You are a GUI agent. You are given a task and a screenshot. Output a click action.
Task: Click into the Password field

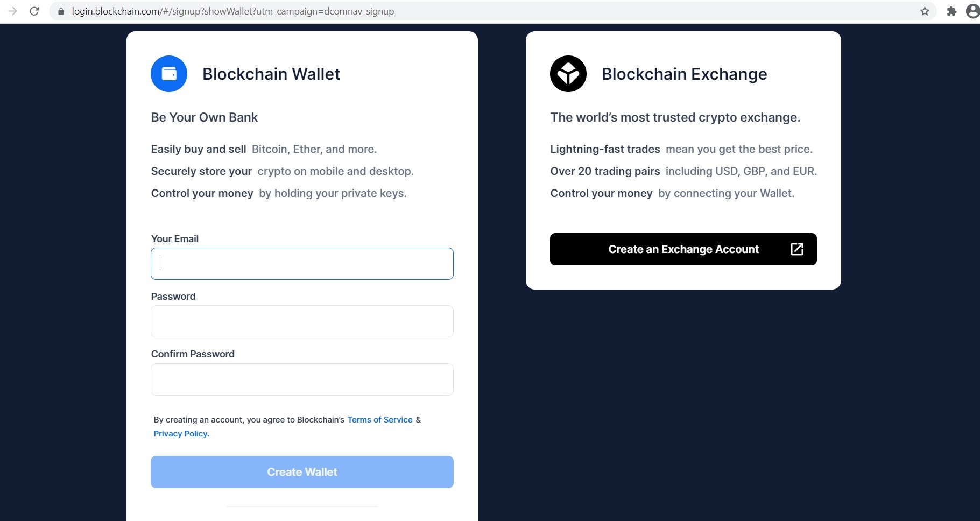(x=302, y=321)
